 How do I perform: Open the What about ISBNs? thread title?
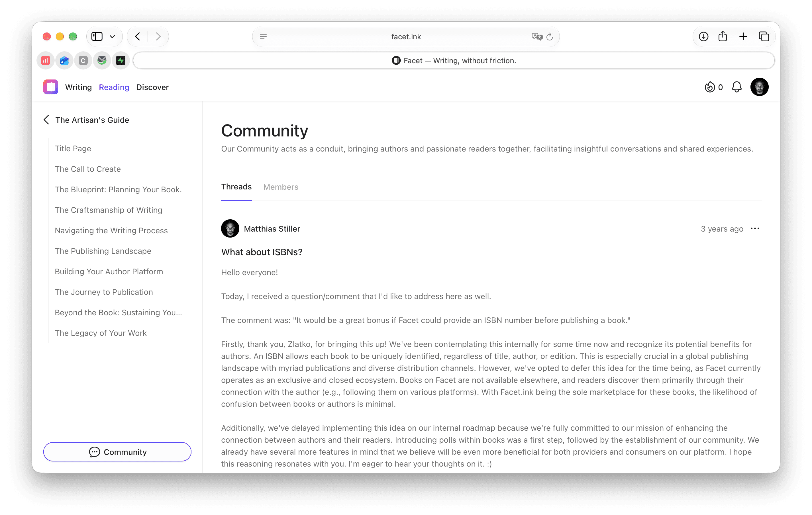(x=262, y=252)
